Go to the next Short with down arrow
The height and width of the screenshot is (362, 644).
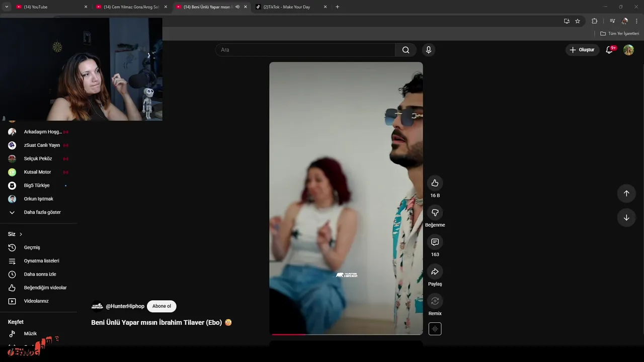[626, 218]
